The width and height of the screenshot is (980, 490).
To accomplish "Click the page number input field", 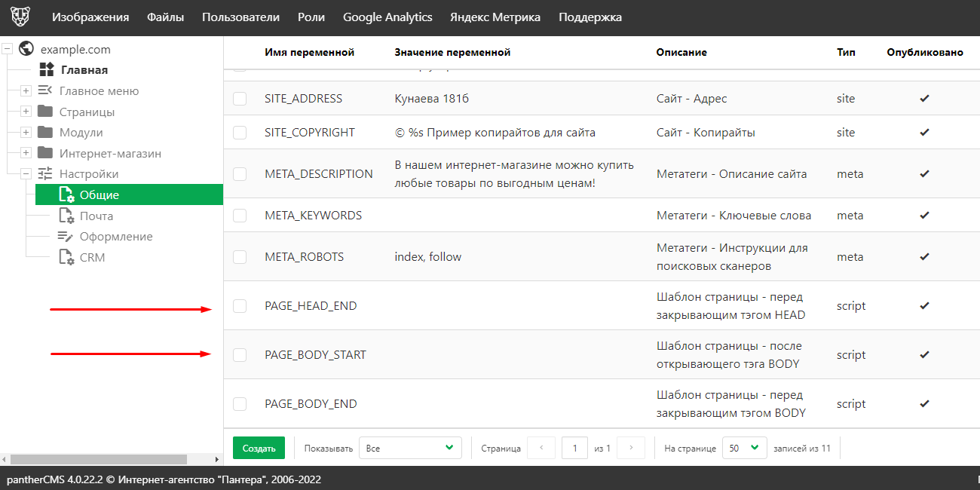I will 574,448.
